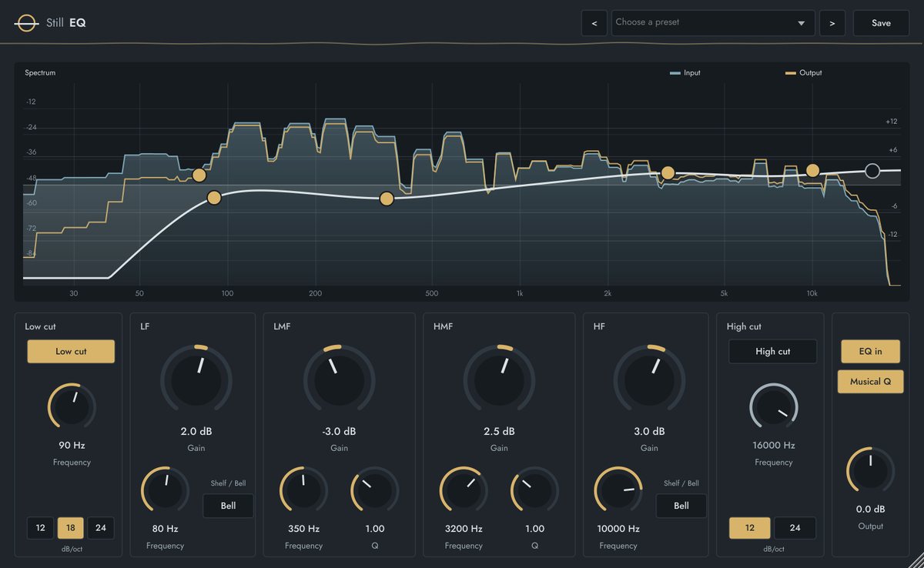Select 24 dB/oct low cut slope
The image size is (924, 568).
coord(101,528)
